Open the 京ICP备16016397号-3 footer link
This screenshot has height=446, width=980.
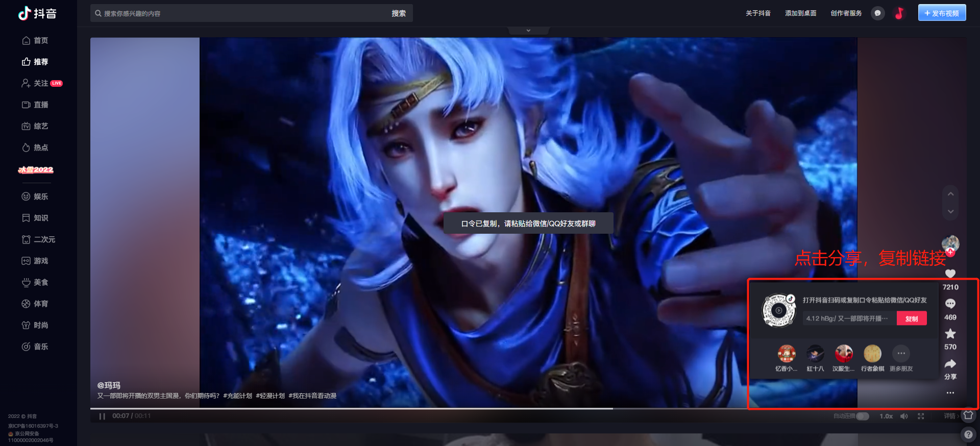point(33,426)
